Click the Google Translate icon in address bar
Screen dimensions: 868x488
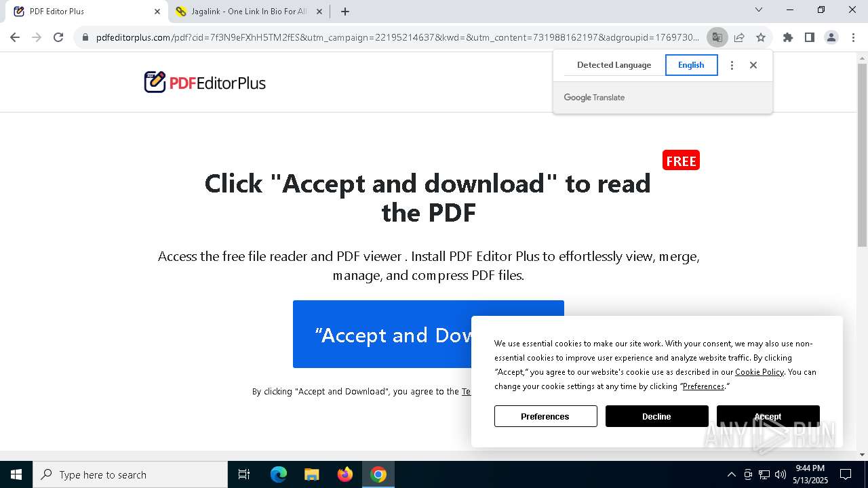(717, 37)
